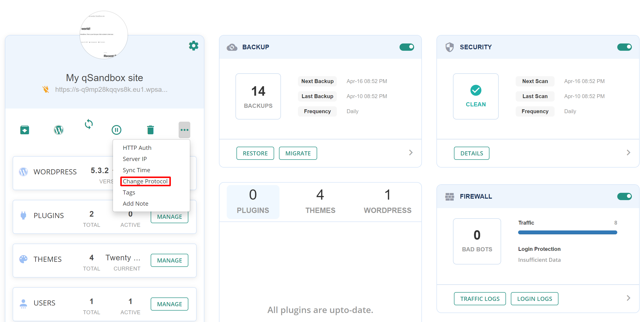Open WordPress admin via WordPress logo icon

(59, 130)
